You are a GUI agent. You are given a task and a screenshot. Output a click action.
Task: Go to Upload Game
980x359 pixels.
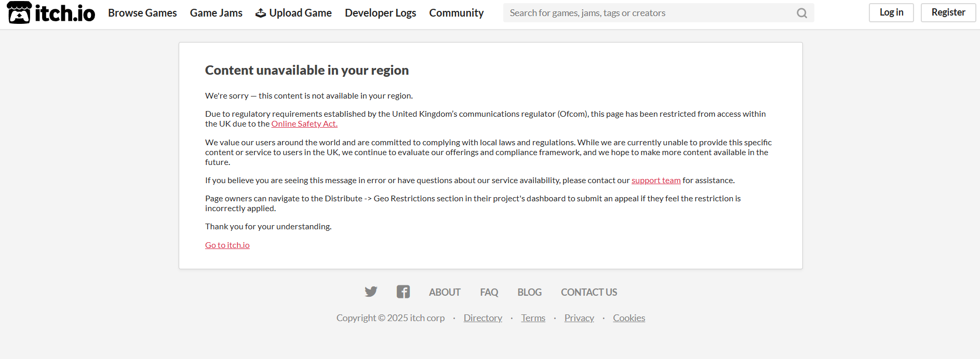tap(293, 13)
